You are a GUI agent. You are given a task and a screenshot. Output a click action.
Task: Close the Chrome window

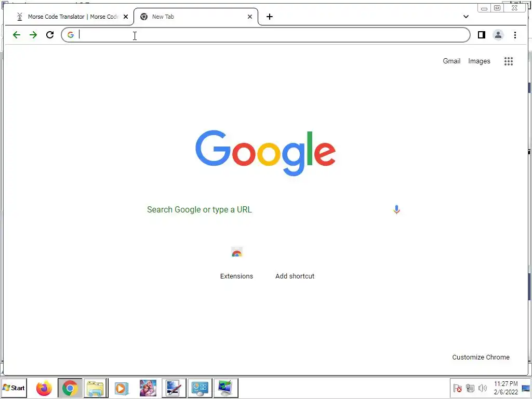point(515,8)
